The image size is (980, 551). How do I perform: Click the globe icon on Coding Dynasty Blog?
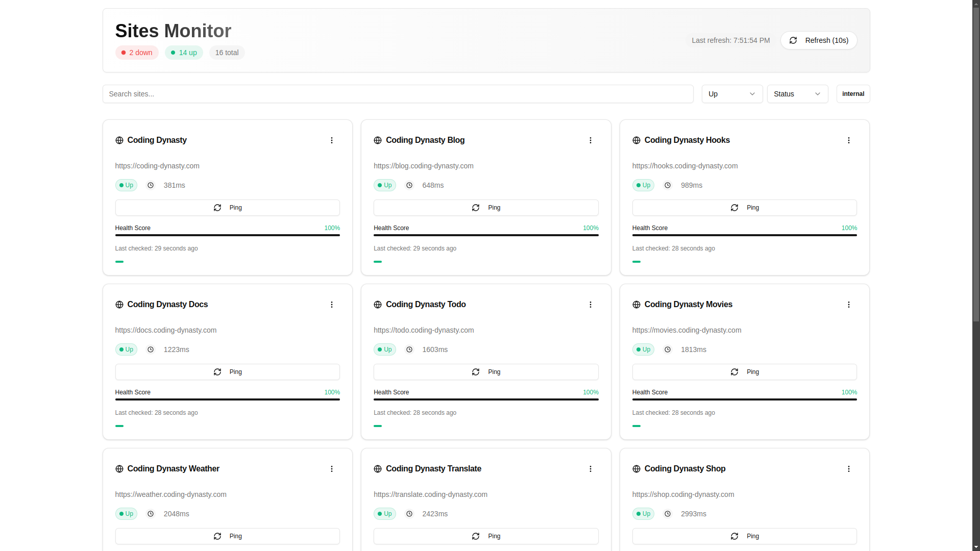tap(378, 140)
